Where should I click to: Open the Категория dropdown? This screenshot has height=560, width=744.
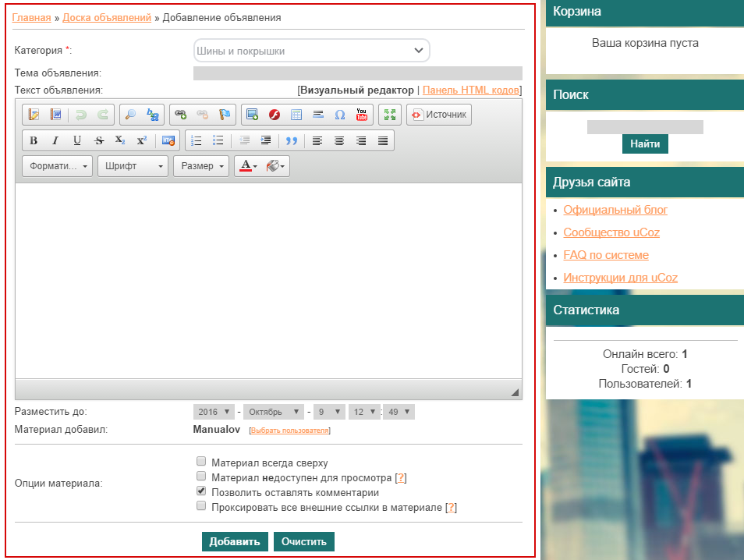[x=312, y=51]
